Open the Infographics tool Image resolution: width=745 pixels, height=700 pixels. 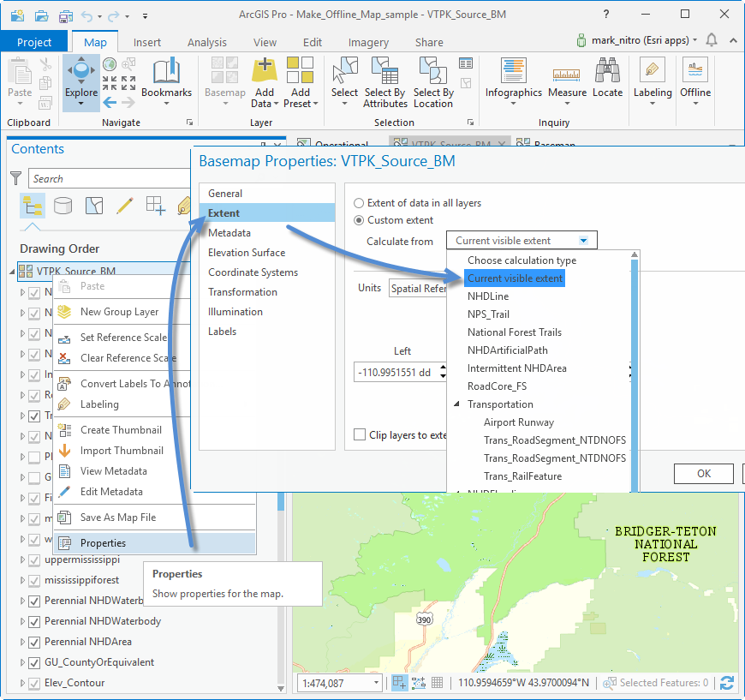[x=513, y=81]
